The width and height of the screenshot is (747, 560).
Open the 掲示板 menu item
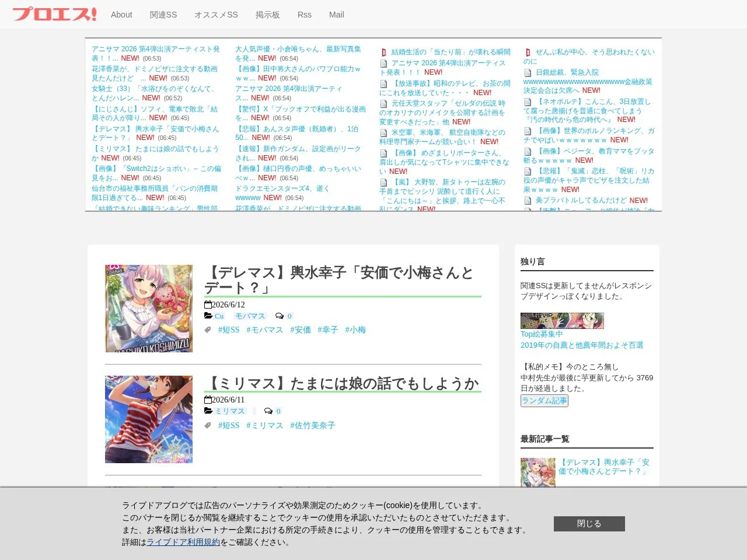[x=268, y=15]
